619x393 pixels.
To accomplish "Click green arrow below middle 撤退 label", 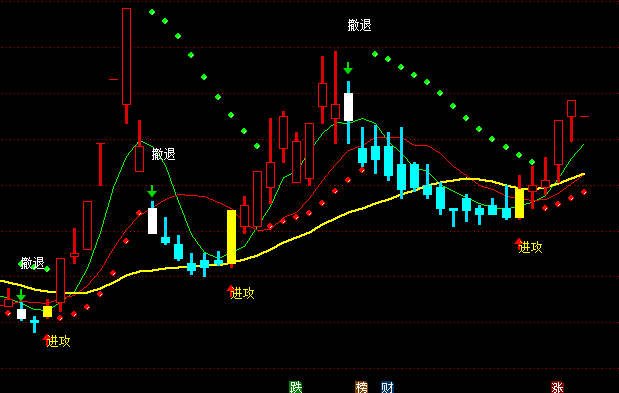I will [152, 191].
